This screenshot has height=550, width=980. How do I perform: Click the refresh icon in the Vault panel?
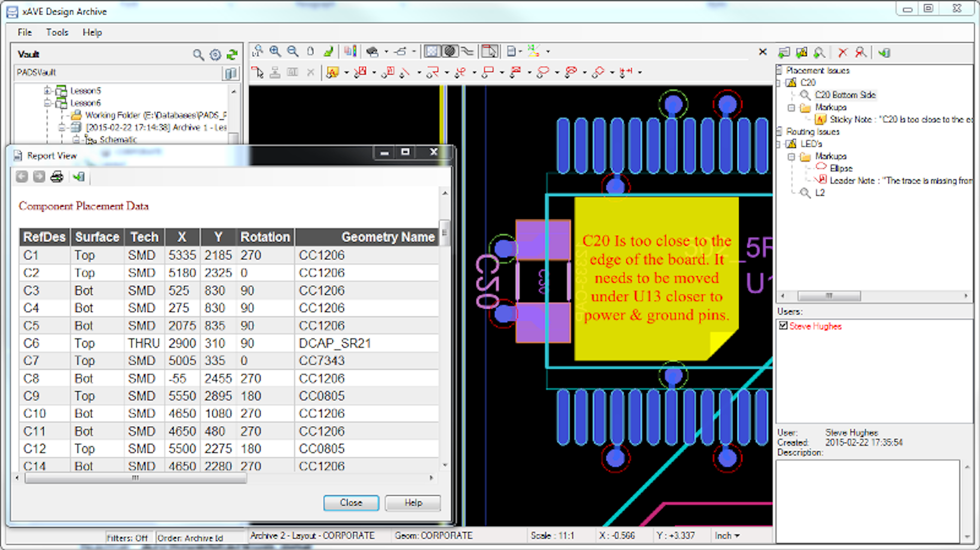tap(232, 55)
